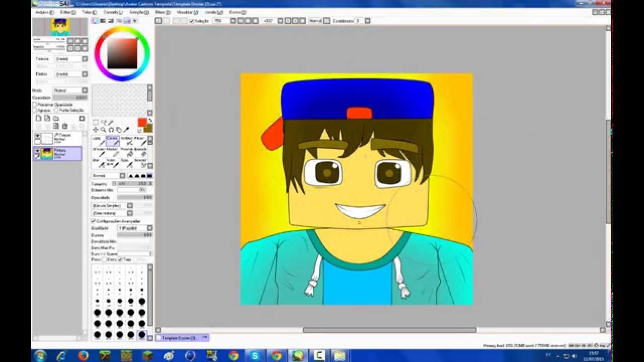Screen dimensions: 644x362
Task: Select the move tool
Action: pyautogui.click(x=96, y=130)
